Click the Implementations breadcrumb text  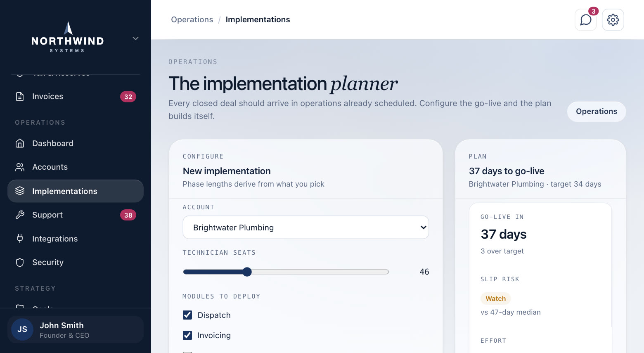point(258,20)
